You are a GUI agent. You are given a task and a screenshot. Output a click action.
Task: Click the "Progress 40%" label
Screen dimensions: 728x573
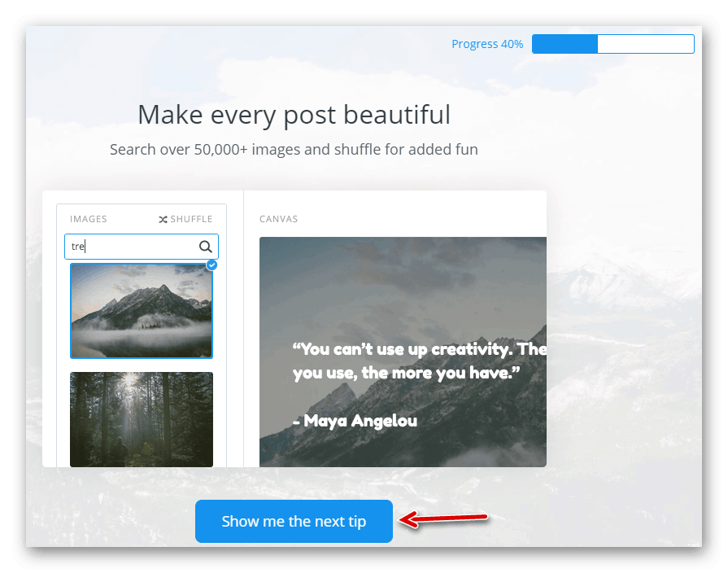pos(487,44)
